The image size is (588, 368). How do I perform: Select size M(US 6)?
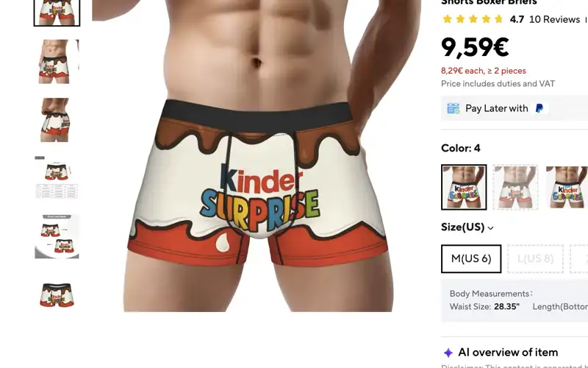(471, 259)
